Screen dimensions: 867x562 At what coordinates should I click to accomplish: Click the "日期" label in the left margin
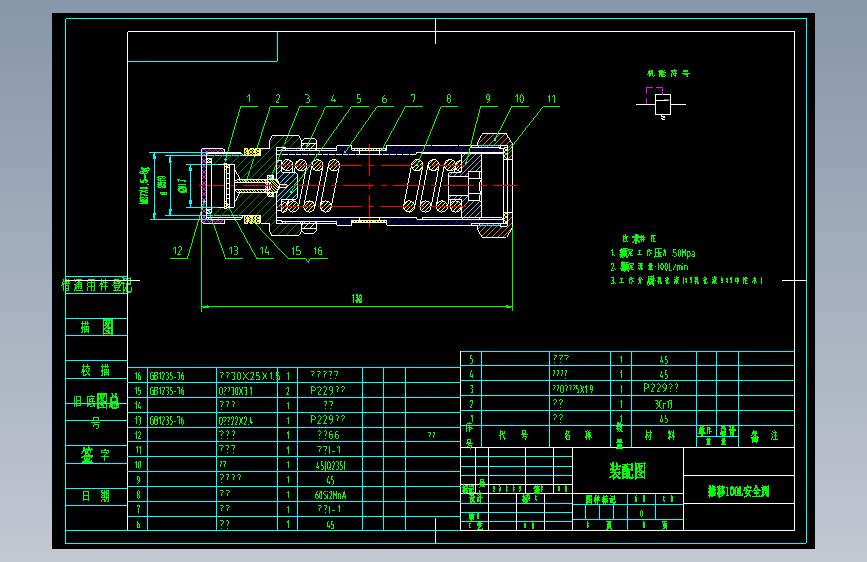96,496
